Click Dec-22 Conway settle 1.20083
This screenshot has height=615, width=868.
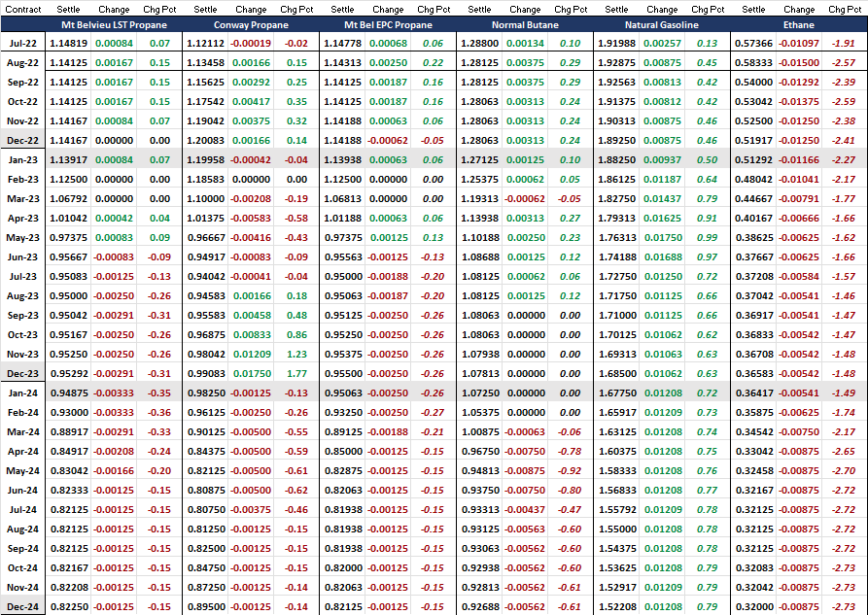pos(205,141)
